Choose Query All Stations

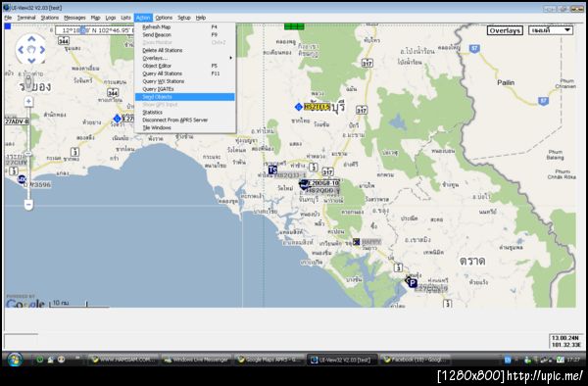[185, 73]
